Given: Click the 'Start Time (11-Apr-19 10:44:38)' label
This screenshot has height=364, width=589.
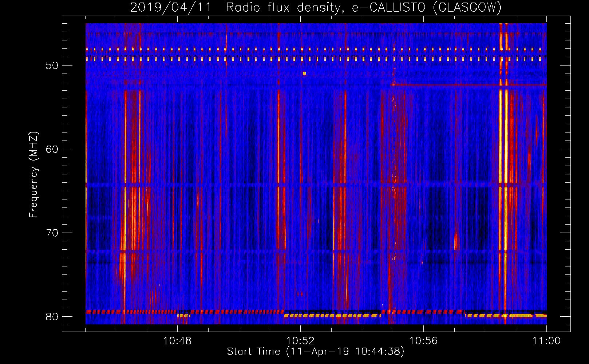Looking at the screenshot, I should 316,352.
